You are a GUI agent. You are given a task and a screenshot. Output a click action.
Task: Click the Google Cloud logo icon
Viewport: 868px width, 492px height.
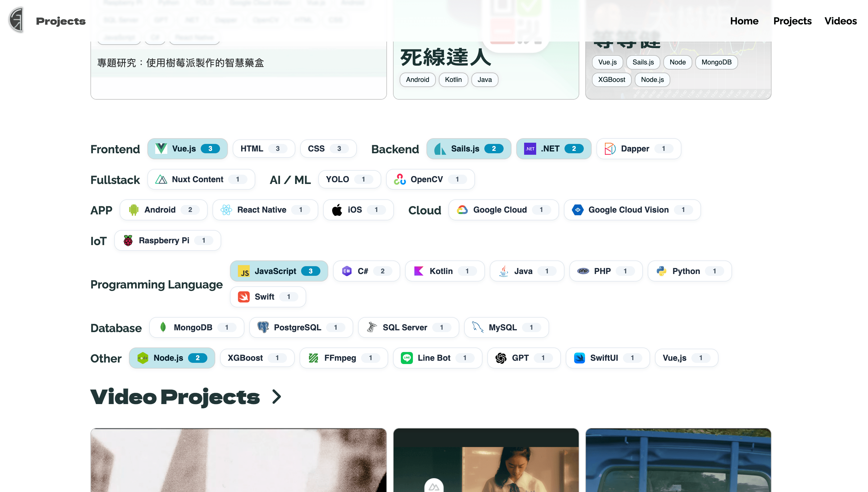(x=462, y=210)
